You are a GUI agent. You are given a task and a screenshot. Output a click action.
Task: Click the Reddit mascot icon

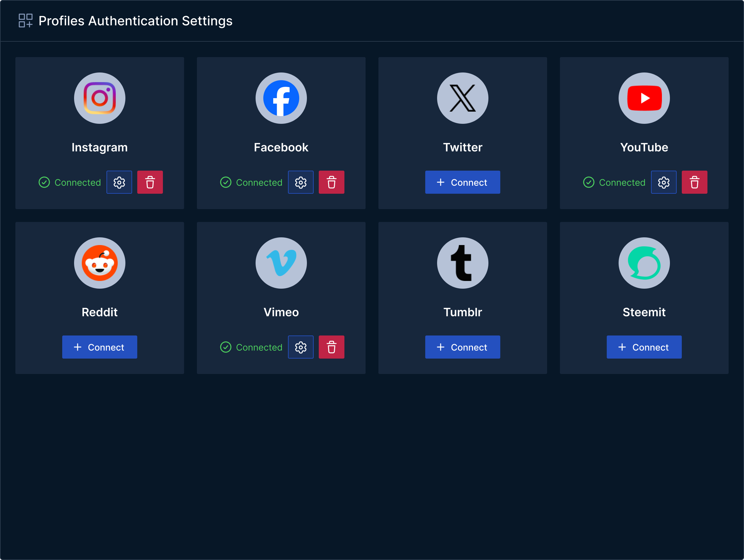pyautogui.click(x=99, y=263)
